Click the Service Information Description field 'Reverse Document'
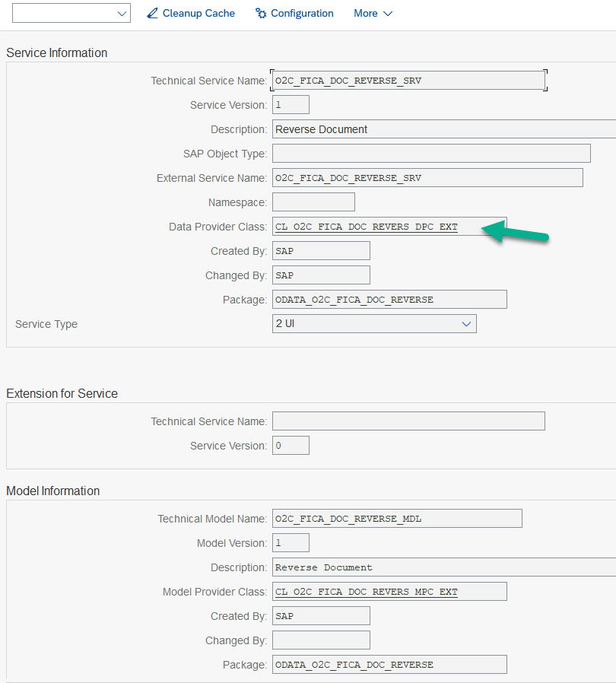Screen dimensions: 616x683 coord(444,129)
